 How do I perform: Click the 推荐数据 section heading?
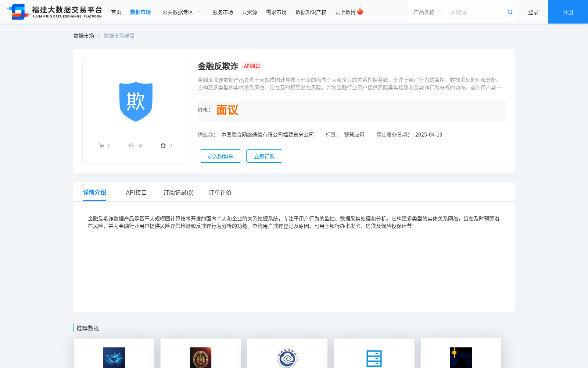pyautogui.click(x=88, y=328)
